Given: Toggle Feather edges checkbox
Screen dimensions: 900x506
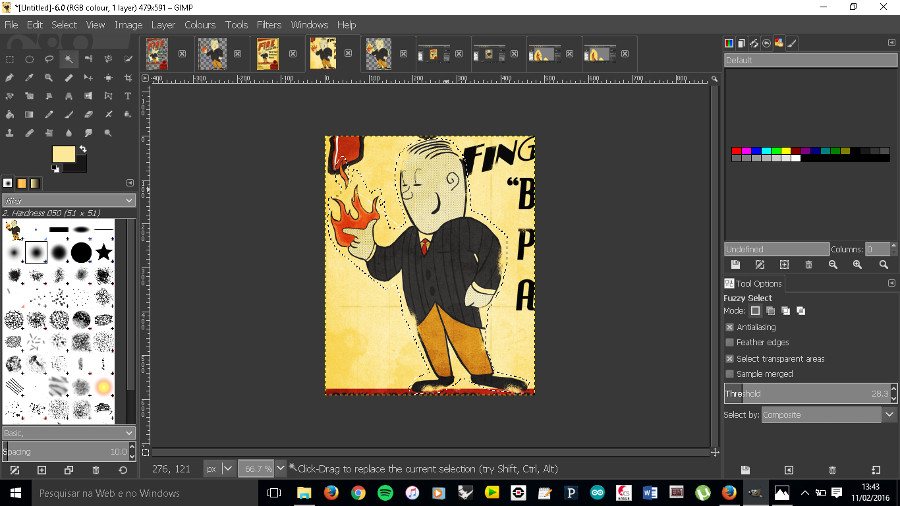Looking at the screenshot, I should pyautogui.click(x=730, y=342).
